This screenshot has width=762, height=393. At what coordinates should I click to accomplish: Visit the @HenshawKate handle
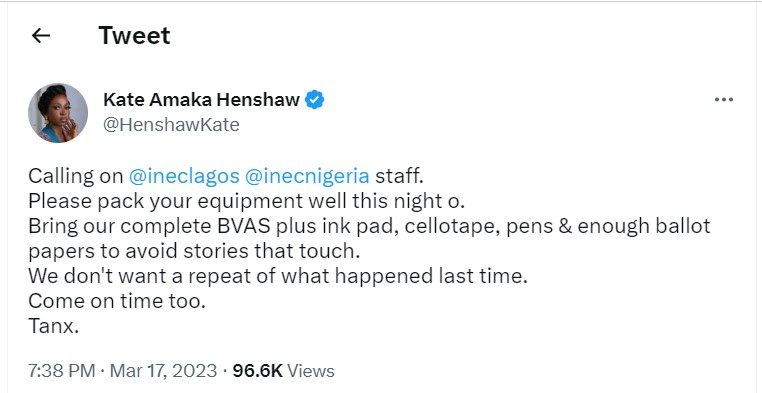171,125
